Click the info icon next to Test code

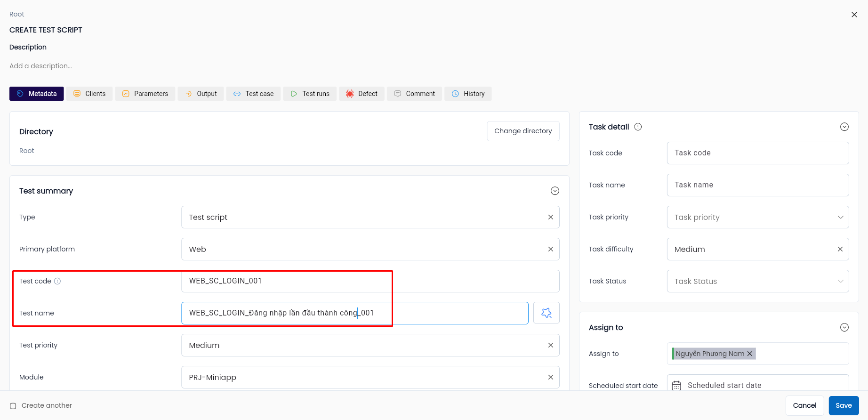click(57, 281)
